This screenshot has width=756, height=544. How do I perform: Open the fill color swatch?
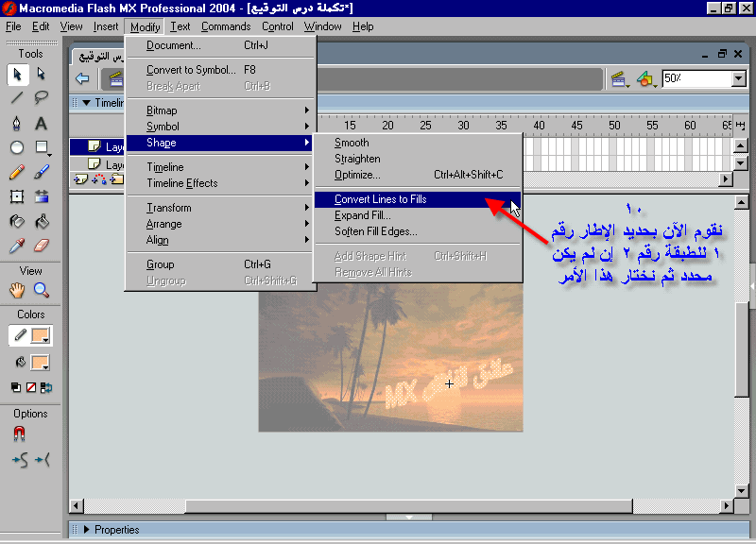(41, 363)
